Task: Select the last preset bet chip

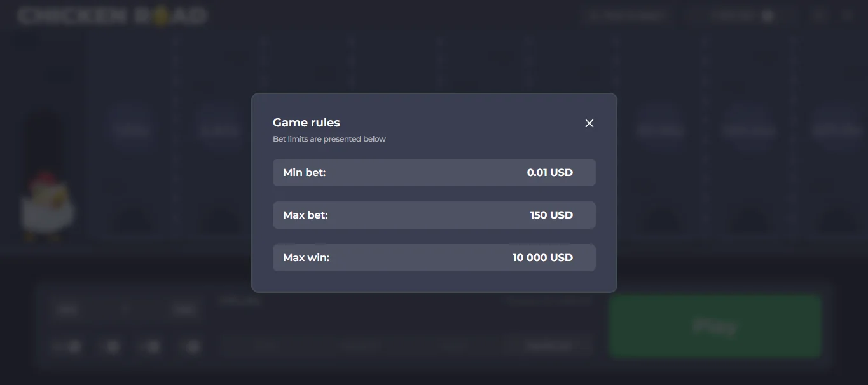Action: 192,346
